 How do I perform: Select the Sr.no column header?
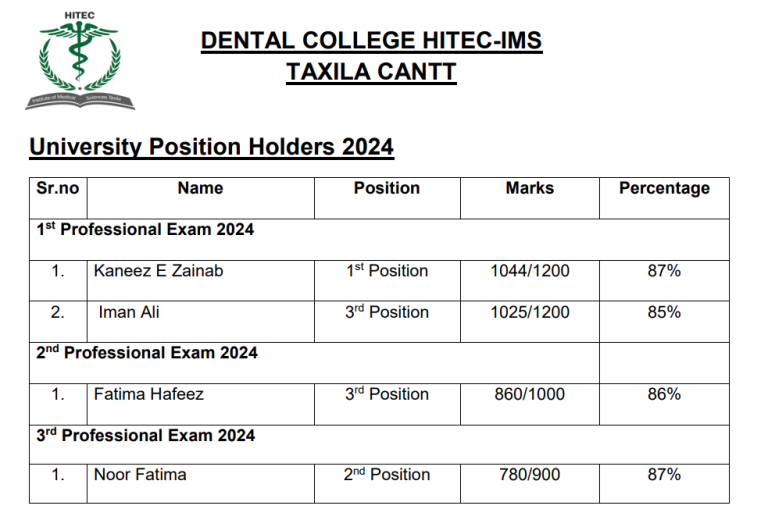pyautogui.click(x=58, y=198)
